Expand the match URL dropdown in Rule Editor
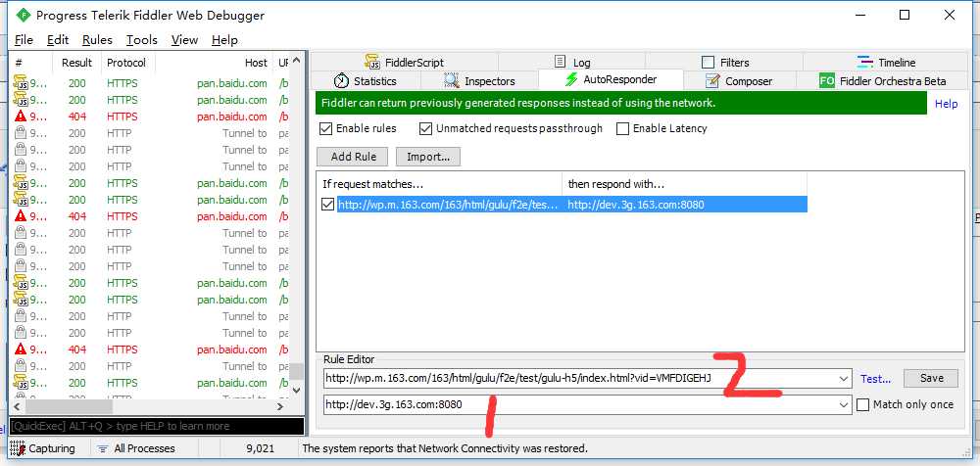This screenshot has width=980, height=466. coord(845,379)
